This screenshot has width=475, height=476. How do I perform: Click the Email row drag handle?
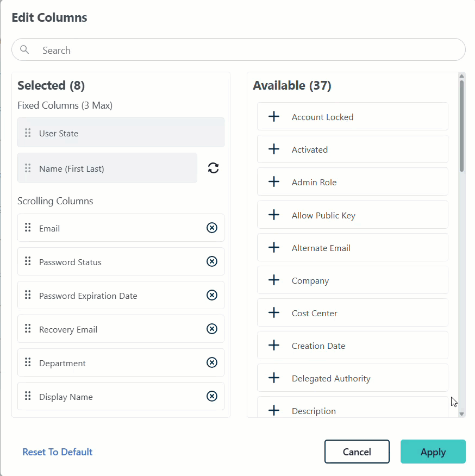click(28, 228)
